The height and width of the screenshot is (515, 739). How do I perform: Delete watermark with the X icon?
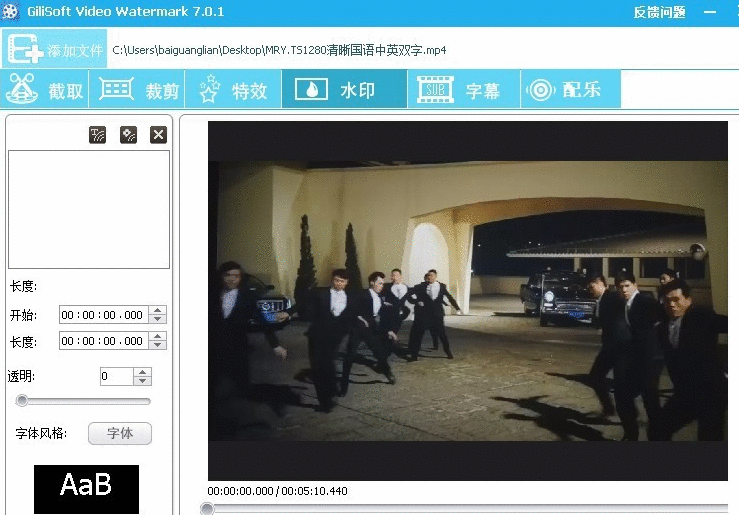pyautogui.click(x=158, y=135)
